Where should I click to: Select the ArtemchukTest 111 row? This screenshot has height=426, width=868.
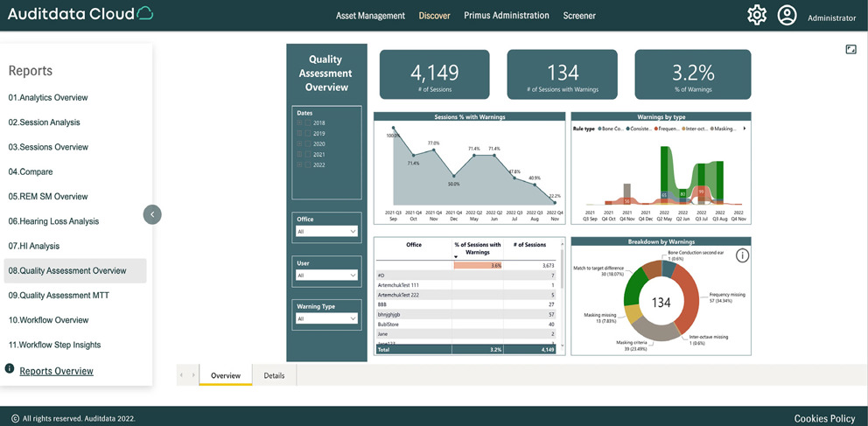coord(468,285)
